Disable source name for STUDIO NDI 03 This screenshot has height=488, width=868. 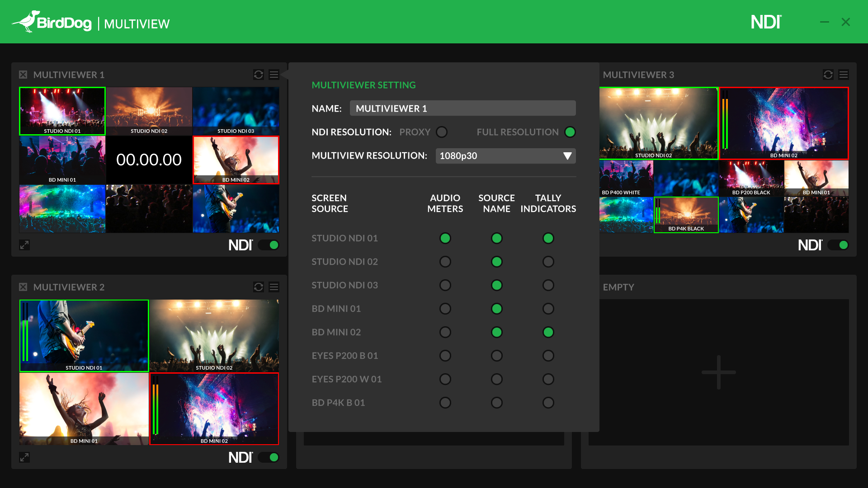click(497, 285)
